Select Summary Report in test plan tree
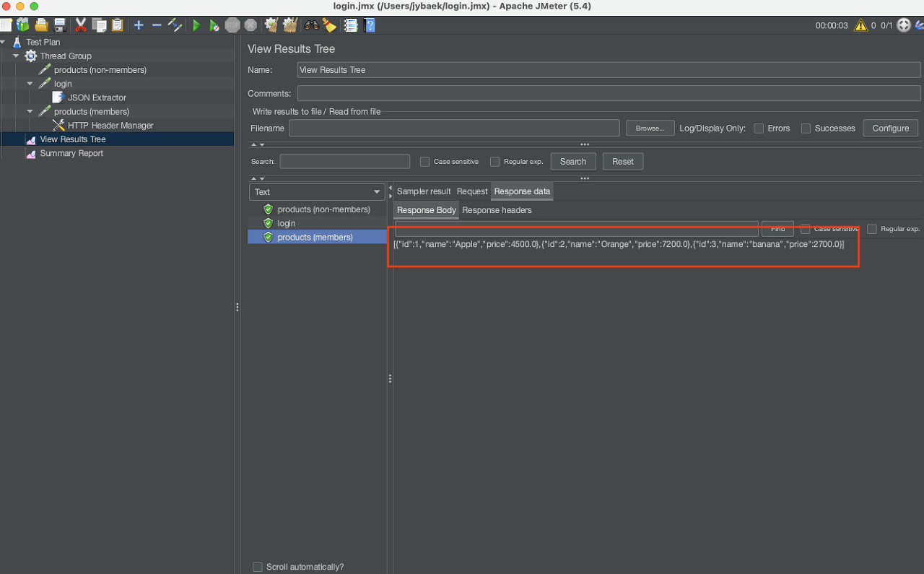Image resolution: width=924 pixels, height=574 pixels. (71, 153)
